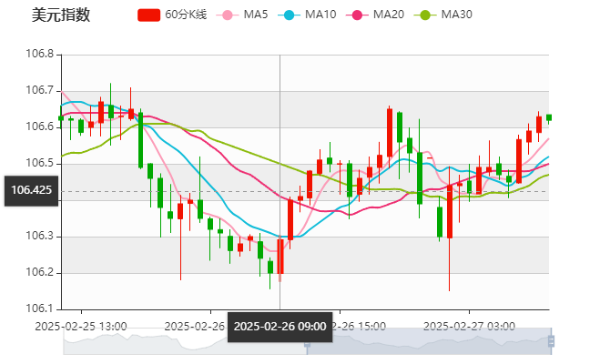Click the magenta MA20 legend marker icon

tap(359, 15)
